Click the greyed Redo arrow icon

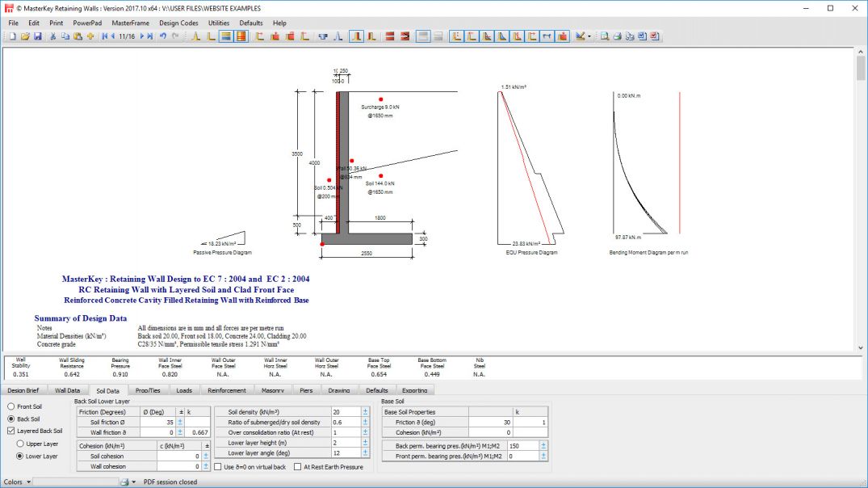175,36
